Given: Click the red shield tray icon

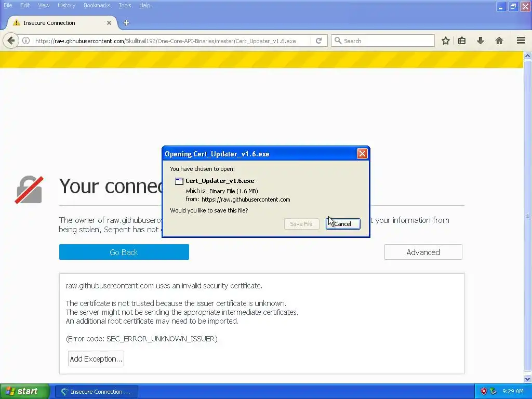Looking at the screenshot, I should 484,391.
